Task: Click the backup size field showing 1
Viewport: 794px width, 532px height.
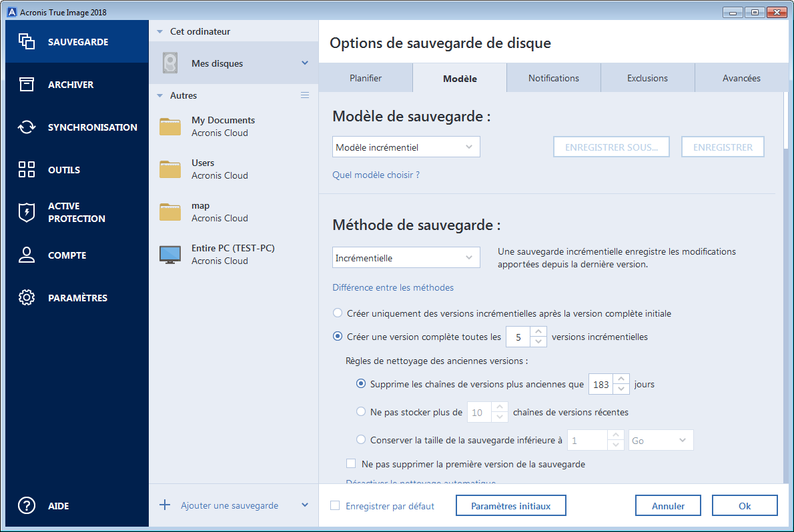Action: click(587, 441)
